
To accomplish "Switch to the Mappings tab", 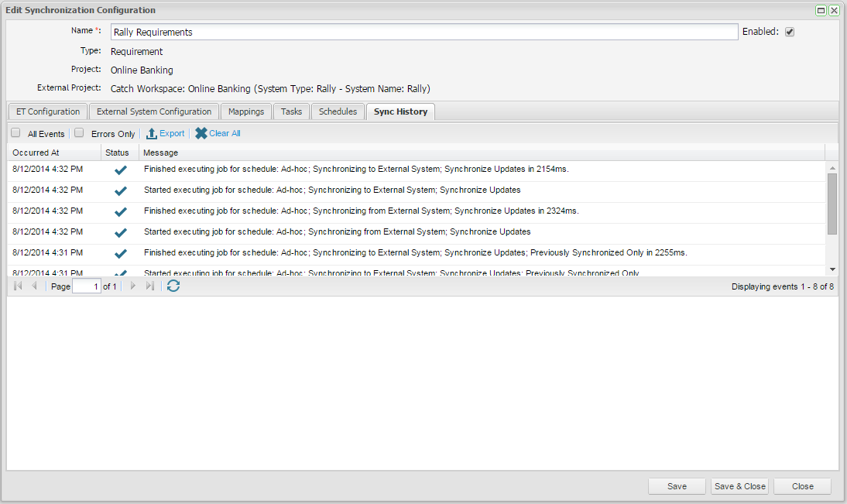I will tap(246, 111).
